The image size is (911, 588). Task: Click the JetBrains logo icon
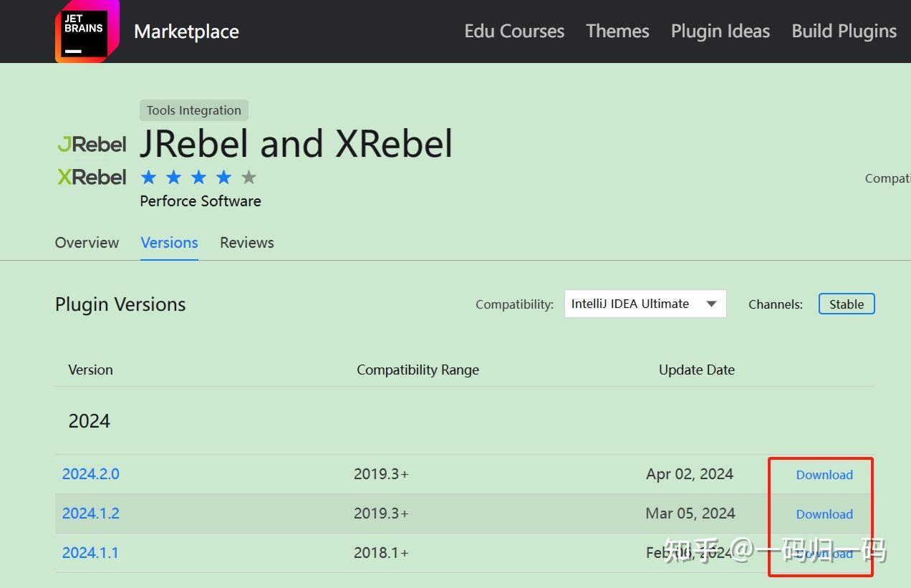pyautogui.click(x=86, y=32)
